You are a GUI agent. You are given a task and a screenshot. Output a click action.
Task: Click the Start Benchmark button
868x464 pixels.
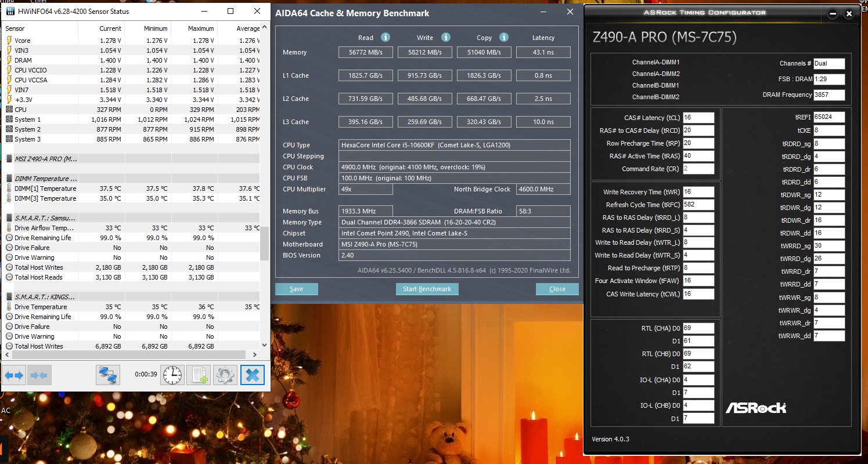(427, 289)
